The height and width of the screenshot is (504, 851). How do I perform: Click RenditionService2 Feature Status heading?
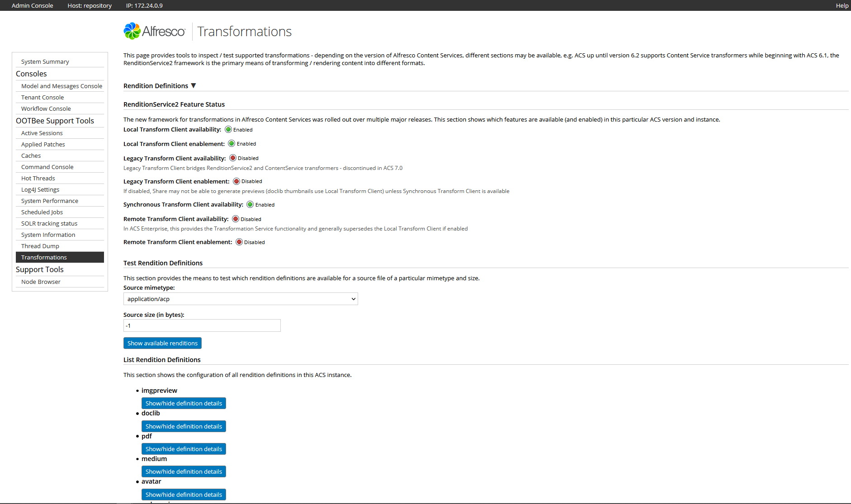[x=174, y=104]
